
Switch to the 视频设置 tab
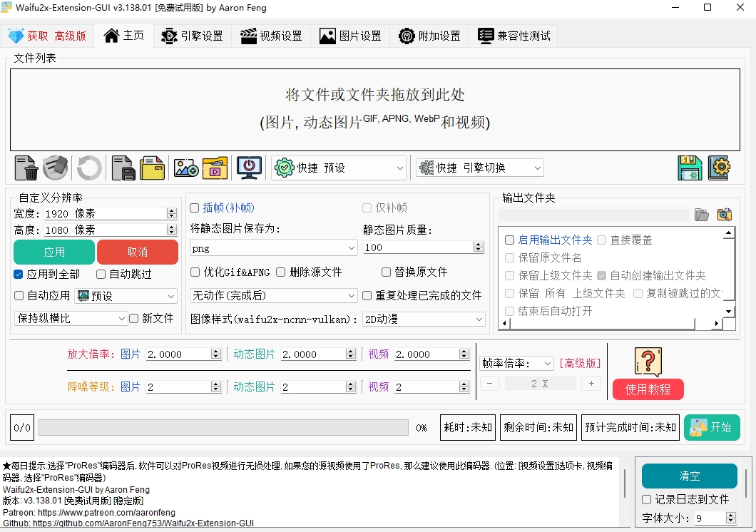271,36
